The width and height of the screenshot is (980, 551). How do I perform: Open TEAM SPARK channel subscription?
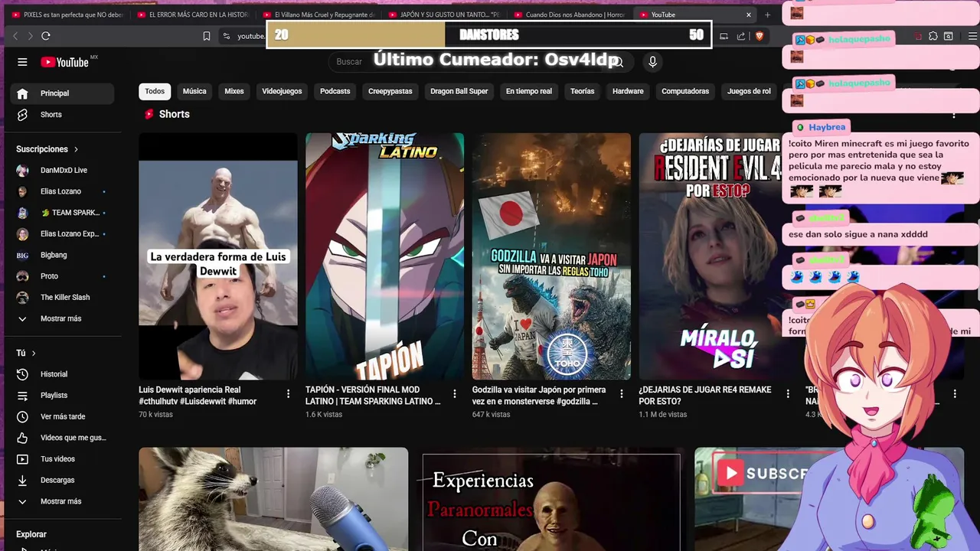coord(63,213)
